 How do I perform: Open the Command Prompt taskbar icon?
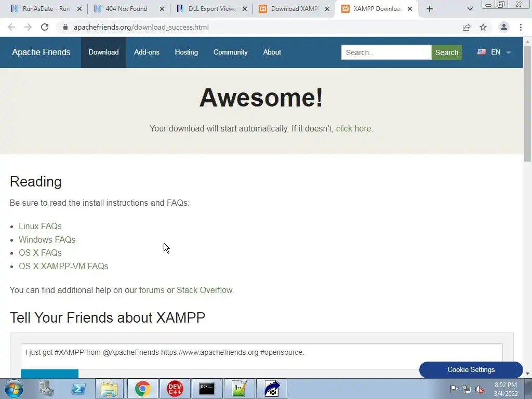[x=207, y=389]
